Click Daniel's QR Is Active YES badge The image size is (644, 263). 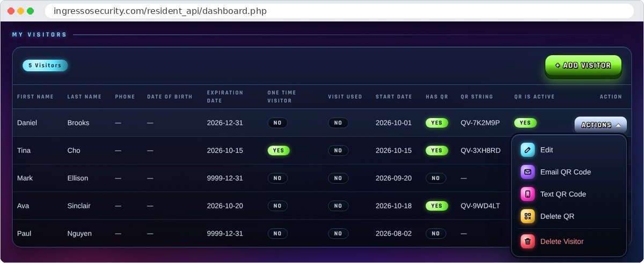pyautogui.click(x=525, y=123)
